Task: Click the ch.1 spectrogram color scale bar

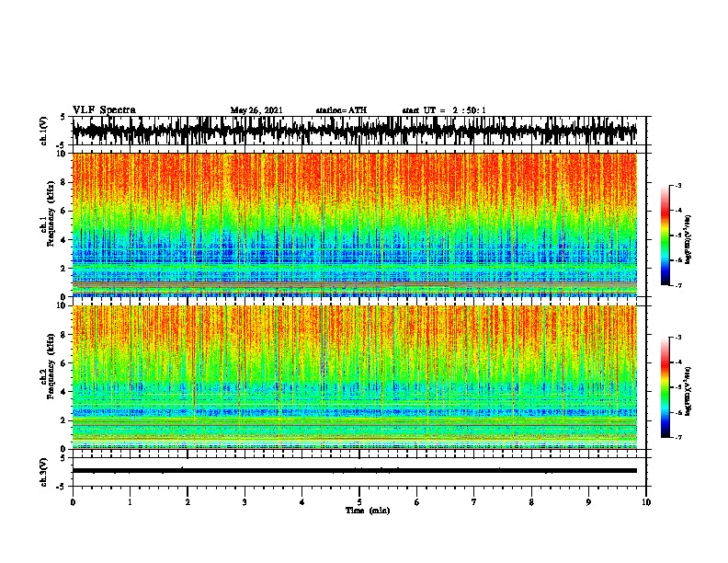Action: pos(665,236)
